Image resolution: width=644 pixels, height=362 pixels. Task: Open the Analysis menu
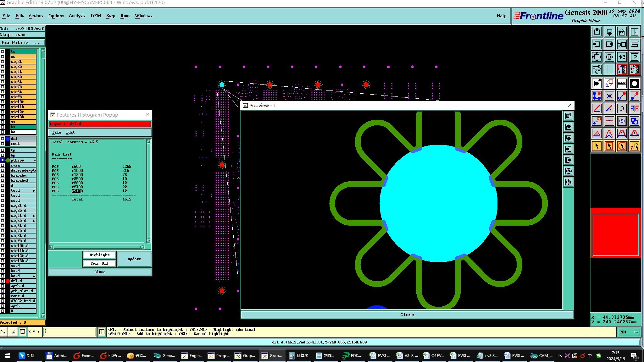pos(77,16)
